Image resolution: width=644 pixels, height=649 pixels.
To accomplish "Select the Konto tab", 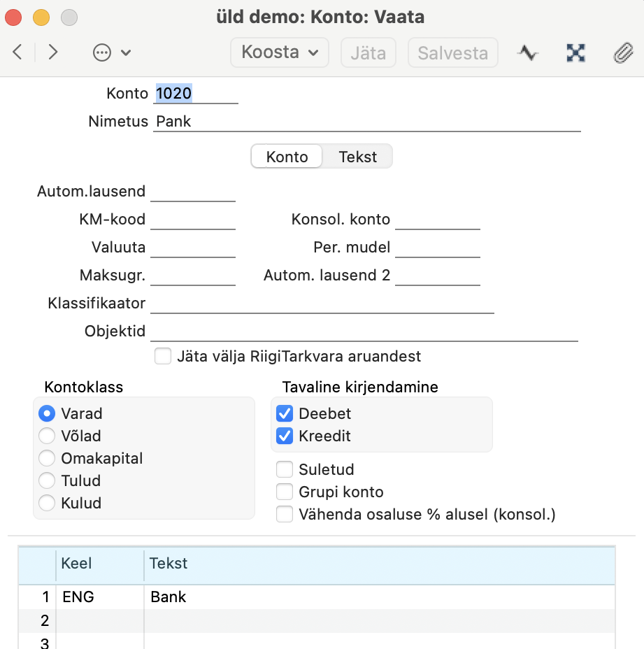I will click(x=287, y=157).
